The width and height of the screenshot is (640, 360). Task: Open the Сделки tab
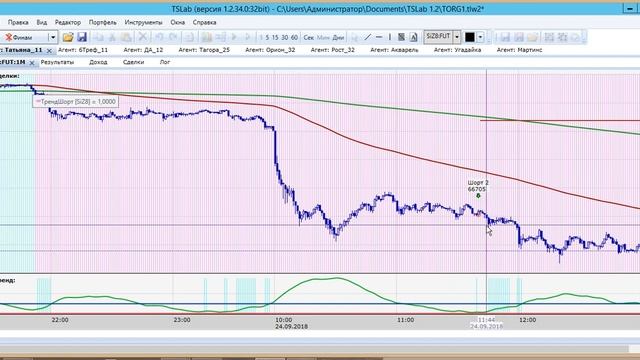pos(133,62)
